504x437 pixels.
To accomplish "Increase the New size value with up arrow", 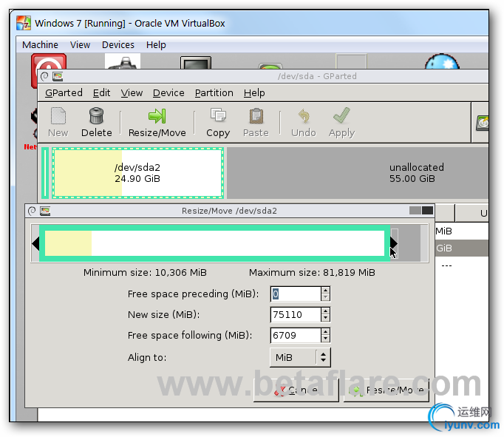I will (x=325, y=311).
